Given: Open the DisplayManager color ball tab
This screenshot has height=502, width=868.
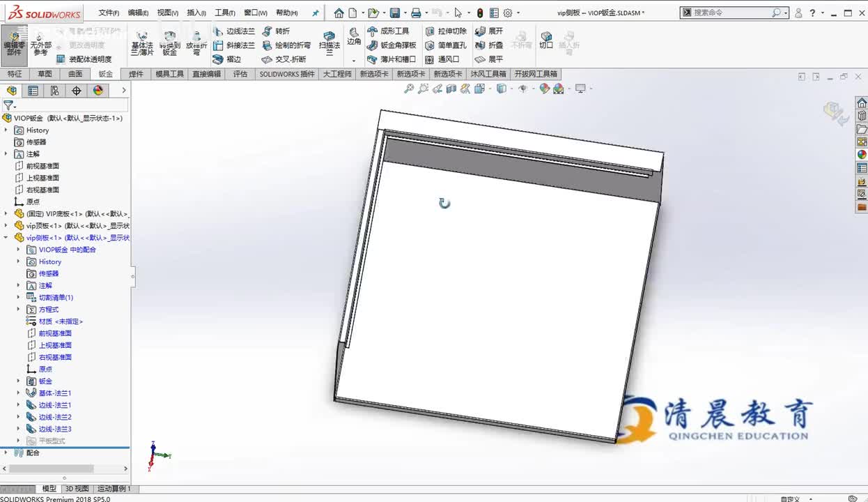Looking at the screenshot, I should click(x=98, y=91).
